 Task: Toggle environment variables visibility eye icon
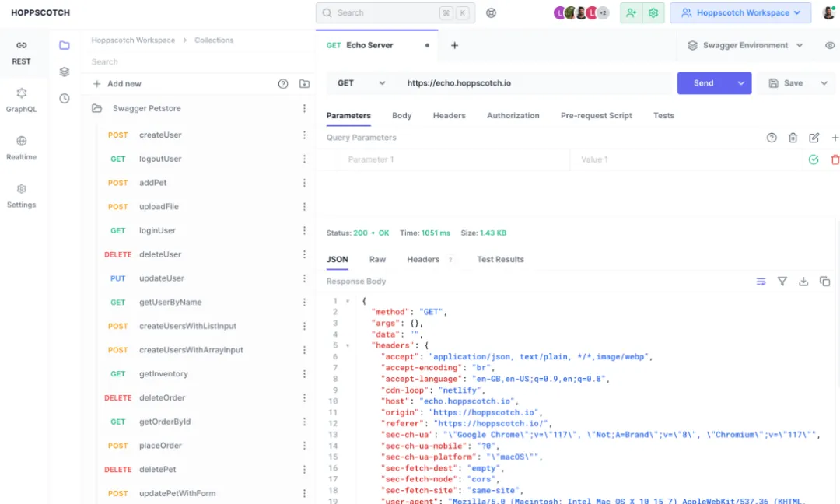point(830,46)
